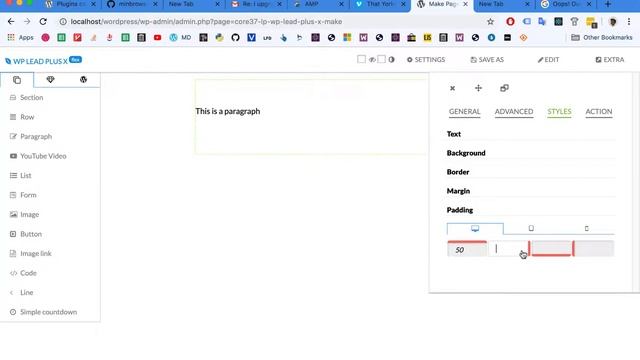Screen dimensions: 640x360
Task: Click the eye visibility icon in toolbar
Action: (x=372, y=60)
